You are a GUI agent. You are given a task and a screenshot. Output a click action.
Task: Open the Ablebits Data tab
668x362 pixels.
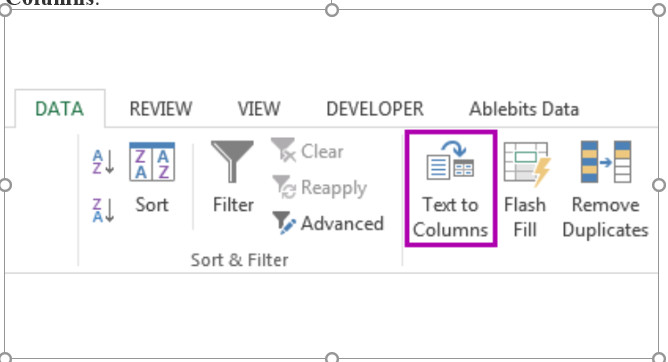(524, 109)
